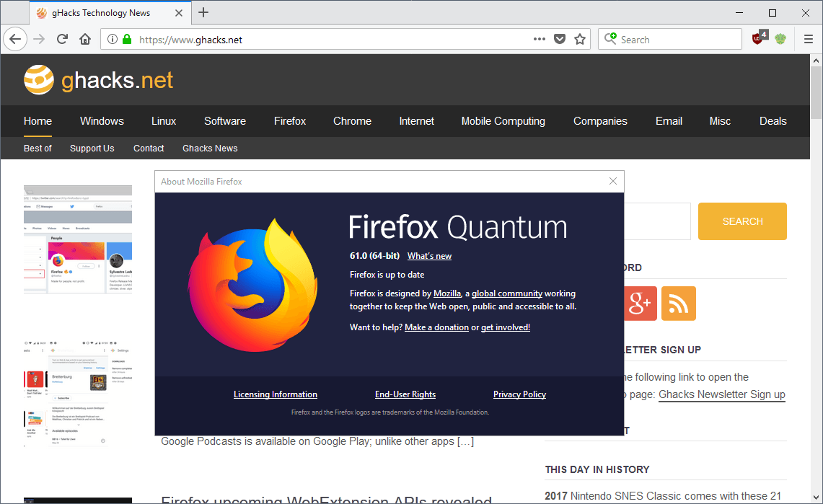Screen dimensions: 823x504
Task: Click the large Firefox logo in dialog
Action: point(253,285)
